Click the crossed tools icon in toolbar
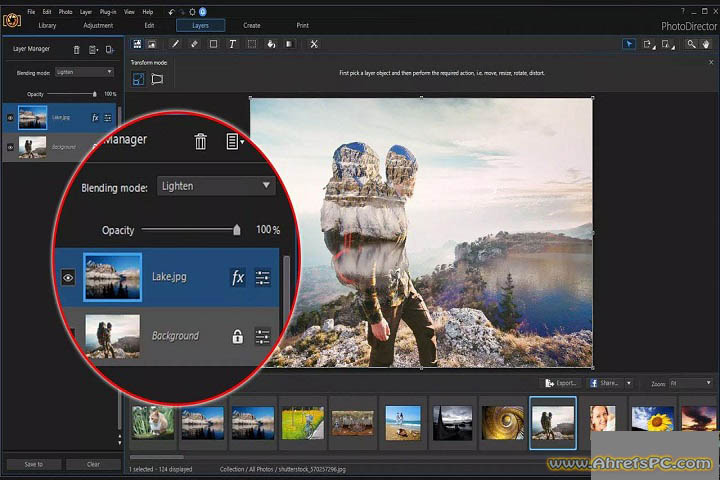The image size is (720, 480). pyautogui.click(x=314, y=44)
